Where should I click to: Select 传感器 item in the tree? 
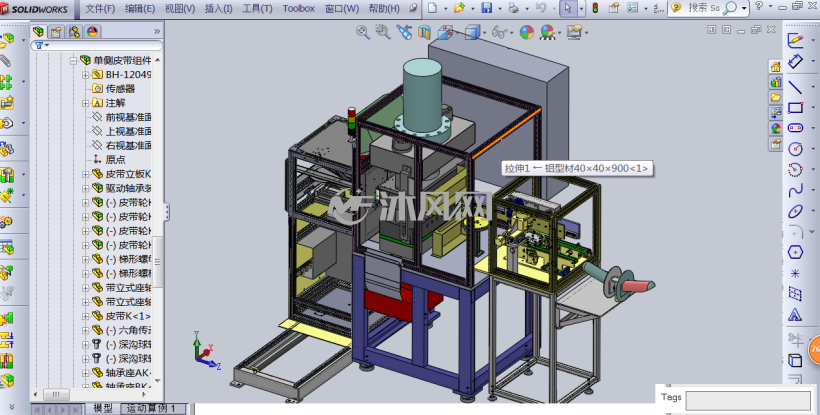120,89
